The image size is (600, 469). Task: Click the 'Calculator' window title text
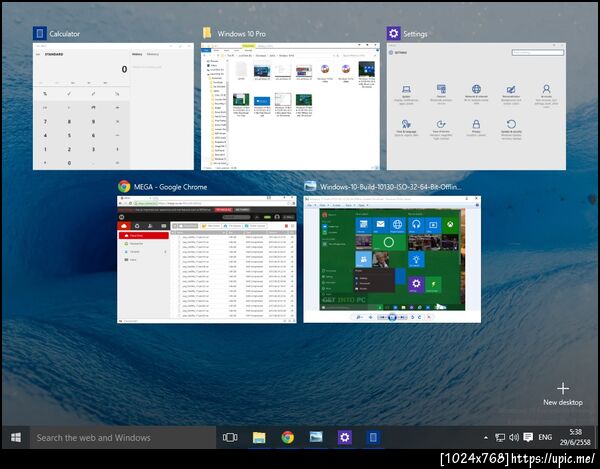pos(65,34)
